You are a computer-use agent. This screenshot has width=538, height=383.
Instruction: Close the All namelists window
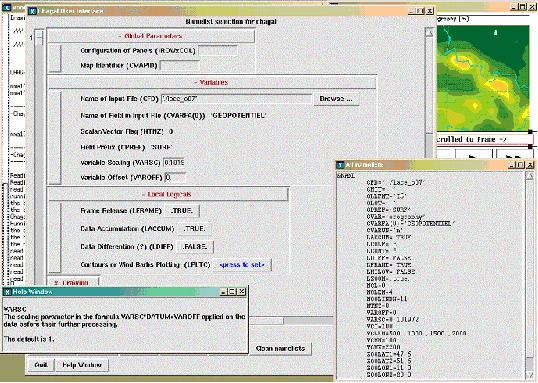click(x=530, y=165)
